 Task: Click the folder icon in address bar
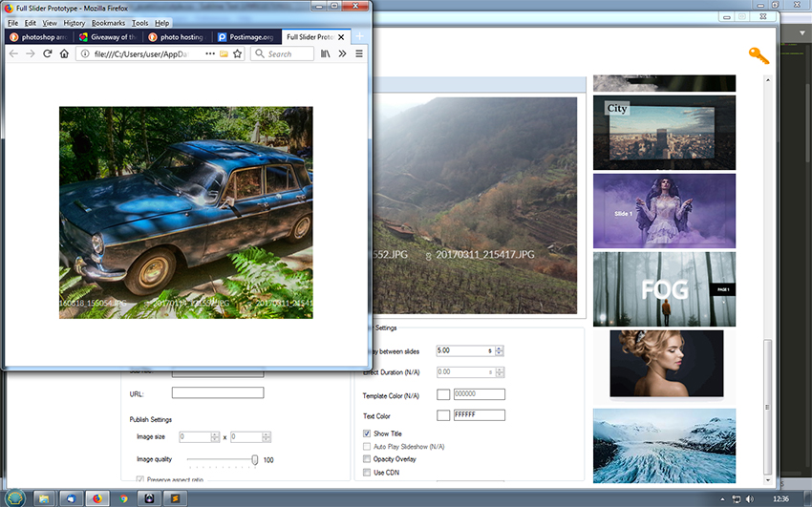(x=224, y=53)
